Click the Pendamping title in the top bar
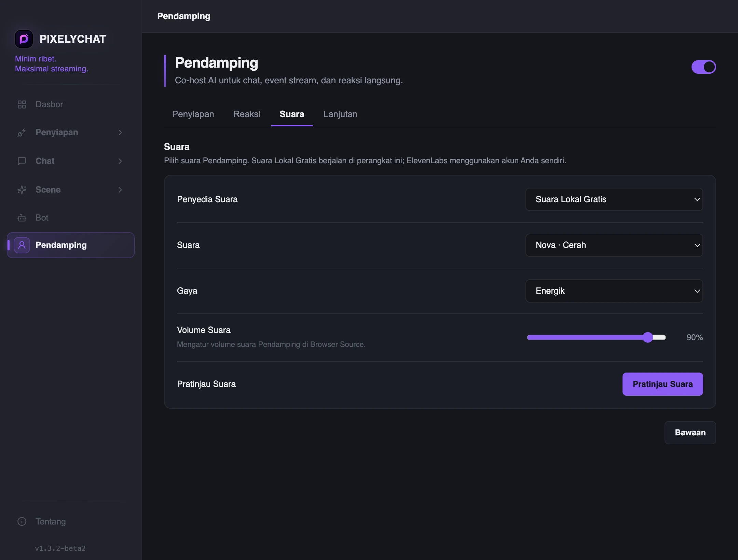 click(184, 16)
